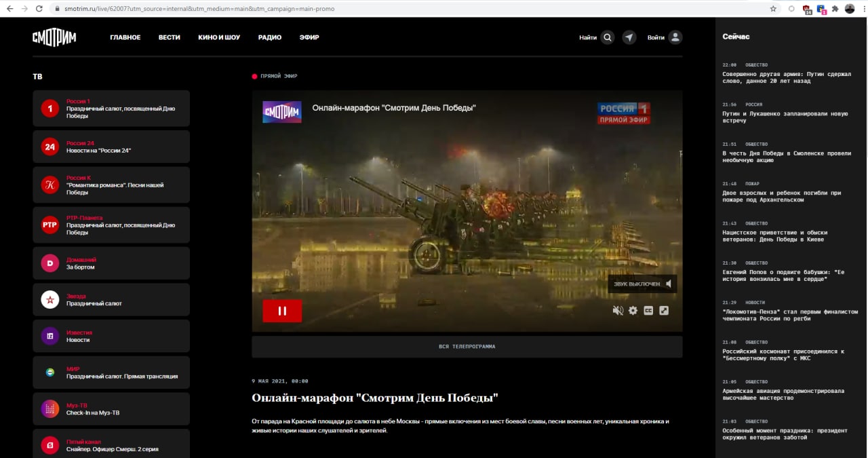Open news 'Совершенно другая армия' headline

787,77
